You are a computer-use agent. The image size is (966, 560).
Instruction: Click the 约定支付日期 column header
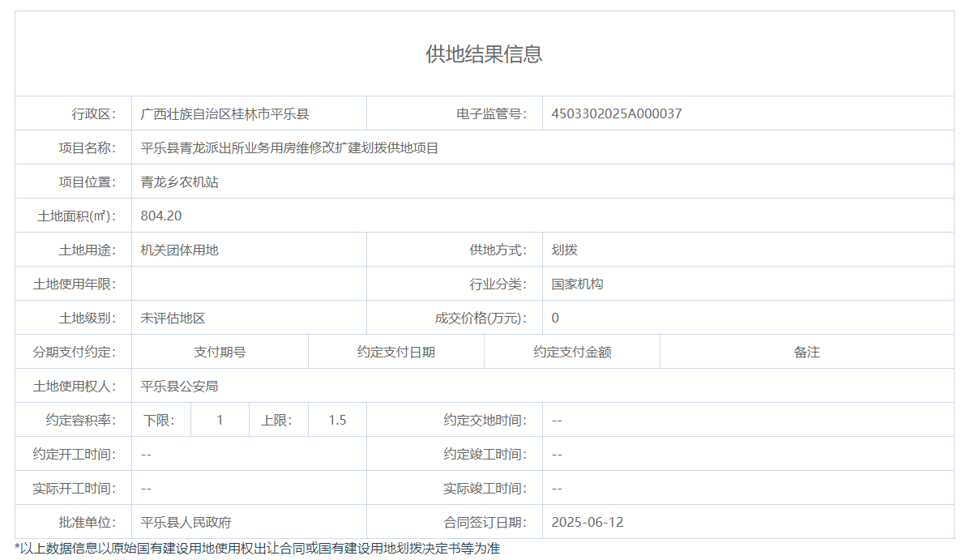395,352
